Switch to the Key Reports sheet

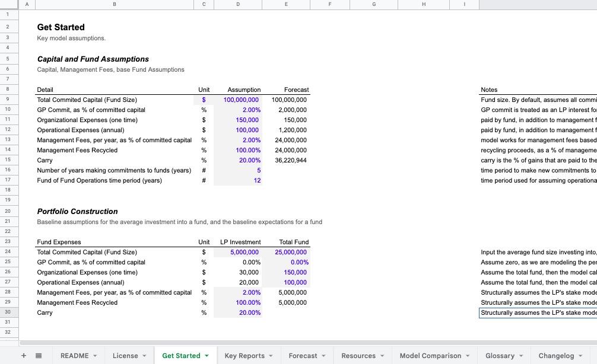tap(244, 356)
